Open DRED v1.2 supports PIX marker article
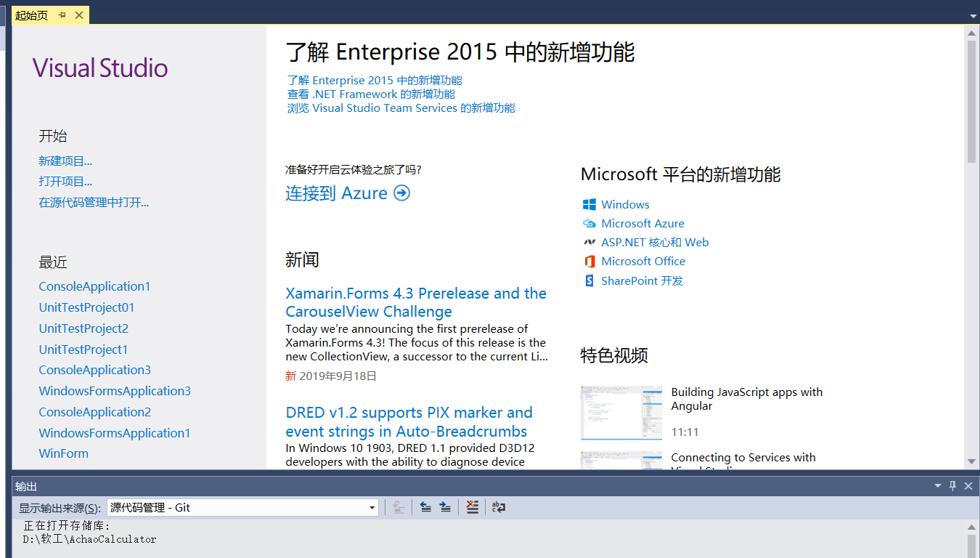The image size is (980, 558). click(409, 421)
